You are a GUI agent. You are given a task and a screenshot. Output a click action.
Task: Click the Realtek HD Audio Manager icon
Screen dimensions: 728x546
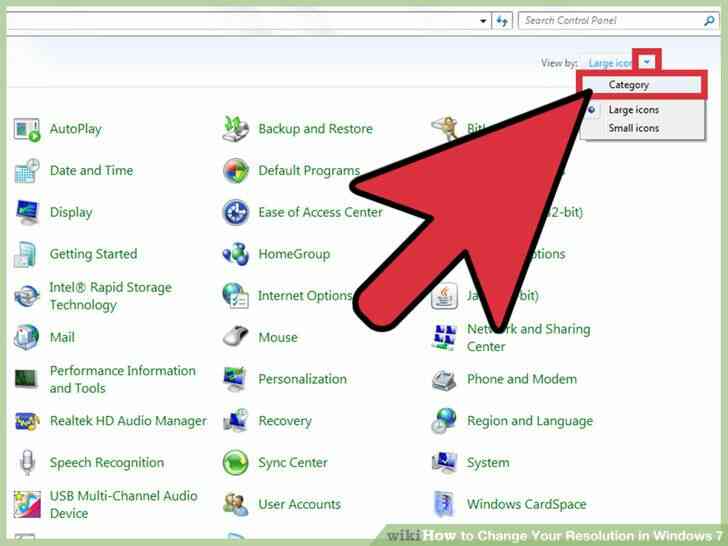point(26,421)
